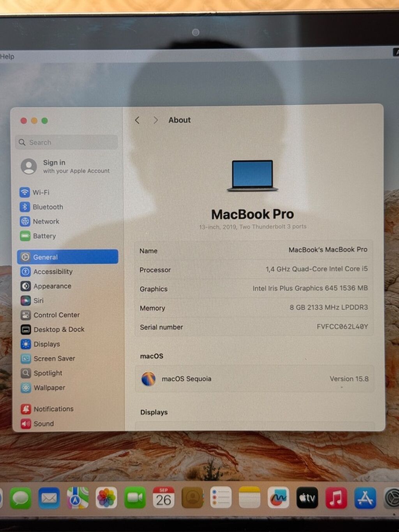Open Desktop & Dock settings
Screen dimensions: 399x532
click(x=53, y=329)
